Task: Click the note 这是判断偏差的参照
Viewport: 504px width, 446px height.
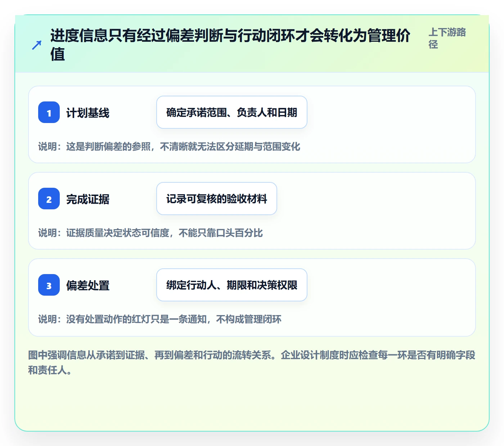Action: click(169, 146)
